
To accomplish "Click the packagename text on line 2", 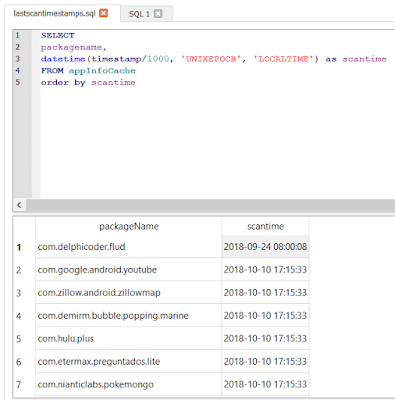I will tap(71, 47).
